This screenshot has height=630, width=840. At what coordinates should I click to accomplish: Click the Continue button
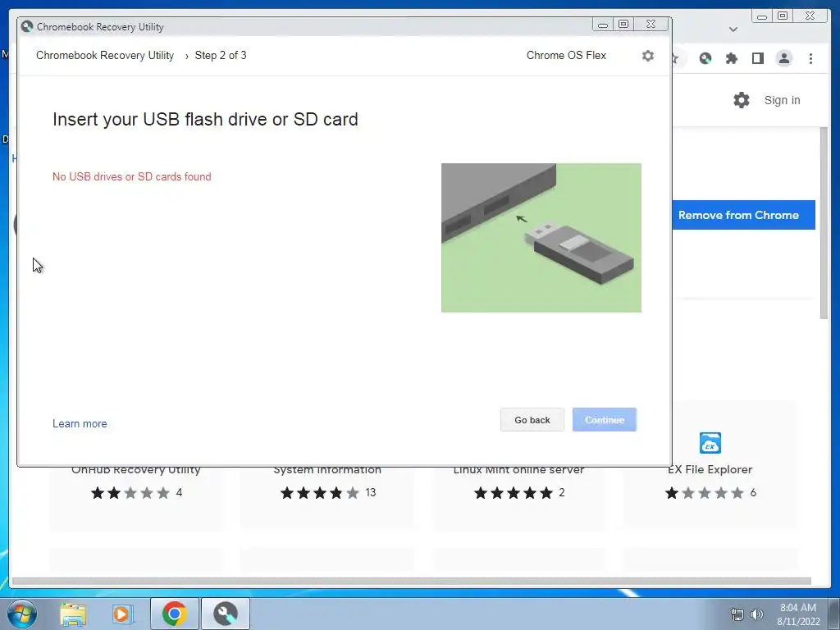tap(605, 420)
